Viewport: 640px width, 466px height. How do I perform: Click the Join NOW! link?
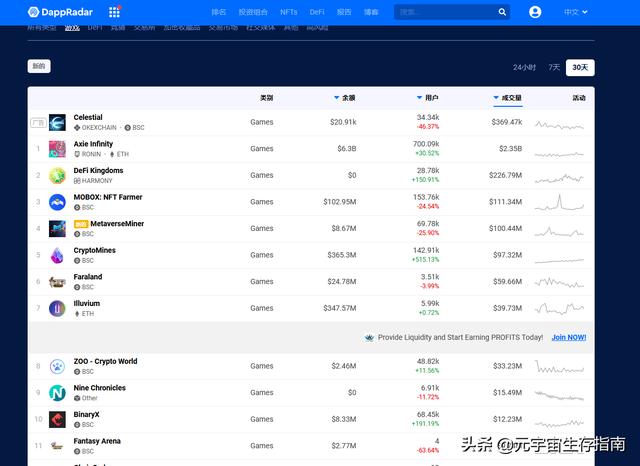pyautogui.click(x=569, y=337)
